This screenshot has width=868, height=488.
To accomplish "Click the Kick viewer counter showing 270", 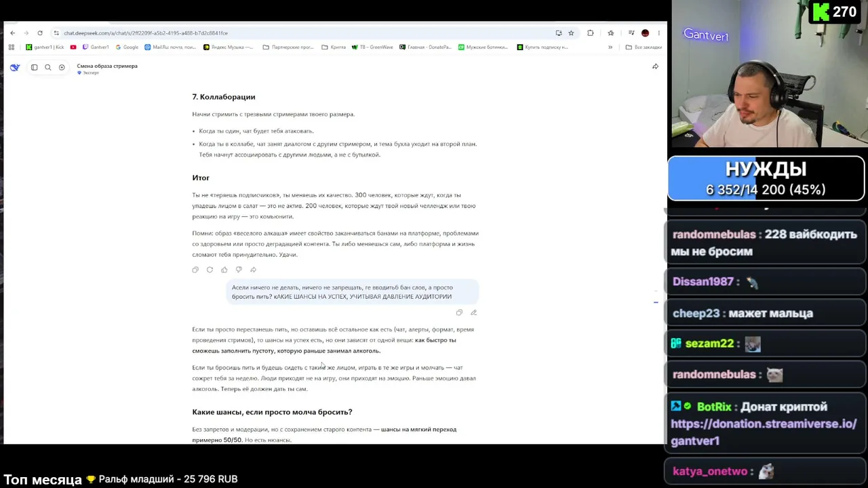I will click(x=835, y=12).
